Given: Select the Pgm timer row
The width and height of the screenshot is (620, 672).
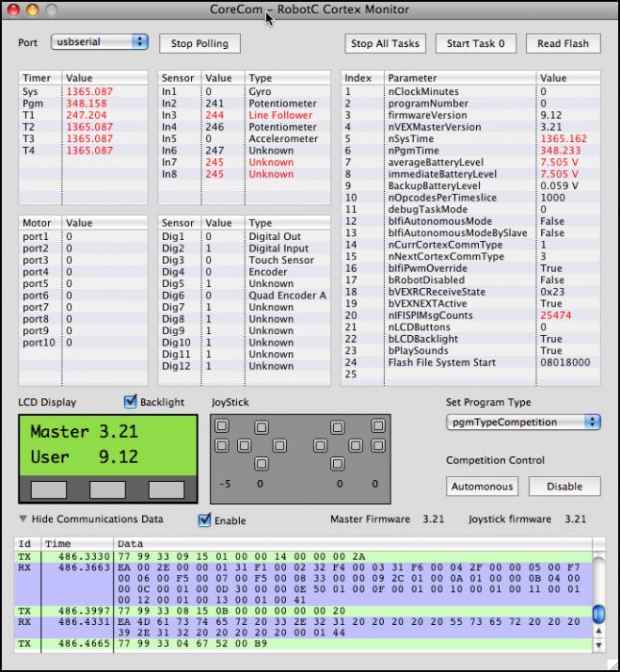Looking at the screenshot, I should click(x=83, y=104).
